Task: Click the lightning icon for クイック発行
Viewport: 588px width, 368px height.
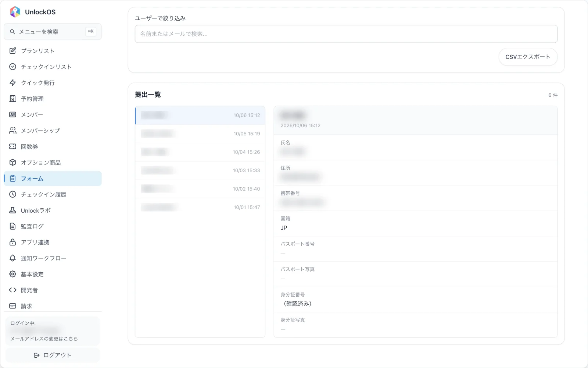Action: pyautogui.click(x=12, y=83)
